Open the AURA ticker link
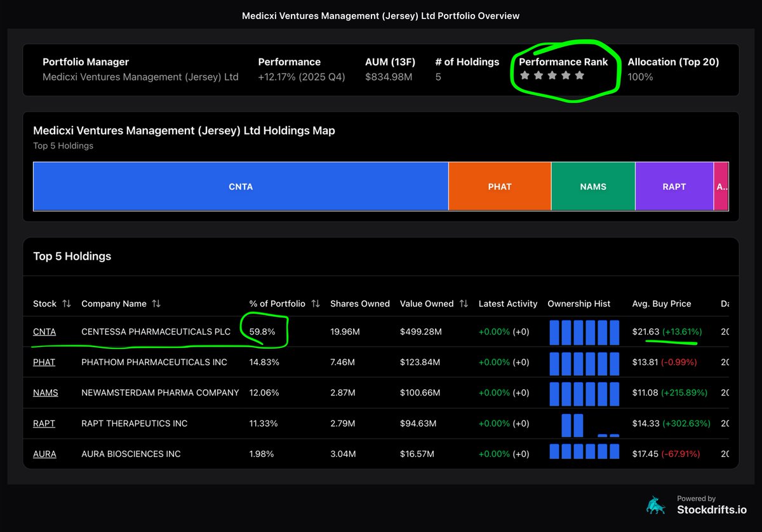The width and height of the screenshot is (762, 532). point(44,454)
